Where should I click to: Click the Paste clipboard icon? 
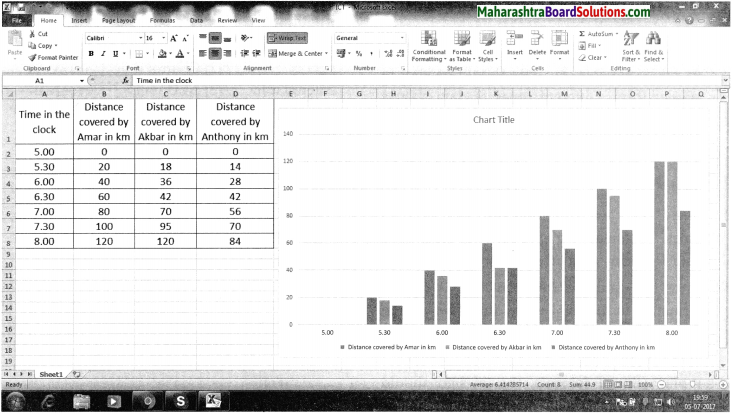[15, 40]
